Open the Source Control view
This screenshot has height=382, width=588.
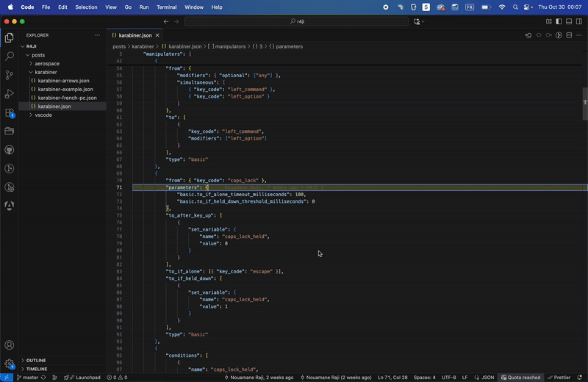(x=10, y=75)
